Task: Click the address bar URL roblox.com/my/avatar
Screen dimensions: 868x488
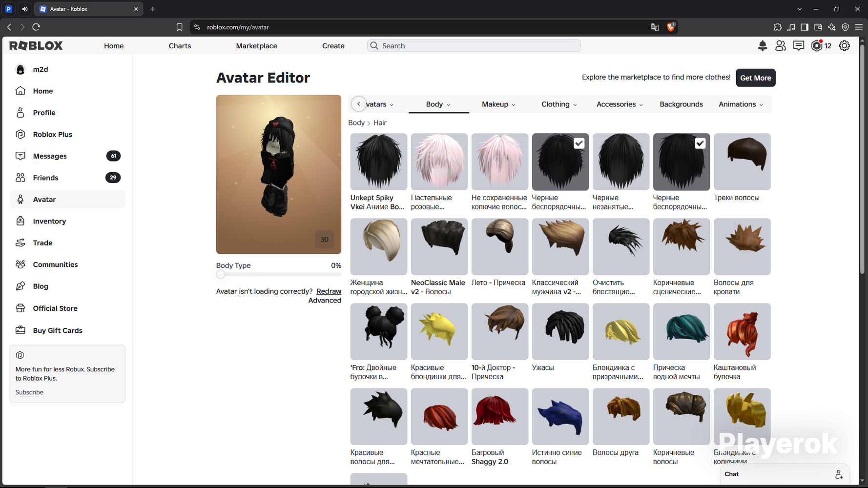Action: tap(238, 27)
